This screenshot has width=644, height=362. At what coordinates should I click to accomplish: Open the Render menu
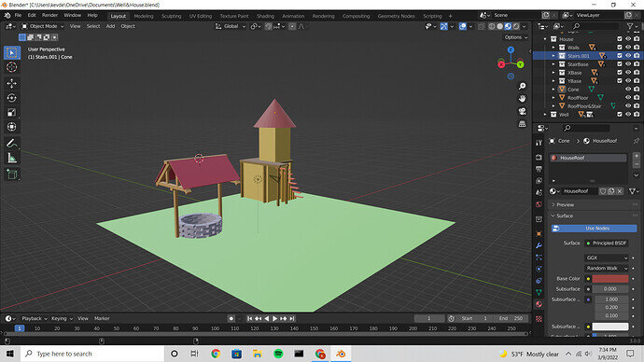click(x=49, y=15)
